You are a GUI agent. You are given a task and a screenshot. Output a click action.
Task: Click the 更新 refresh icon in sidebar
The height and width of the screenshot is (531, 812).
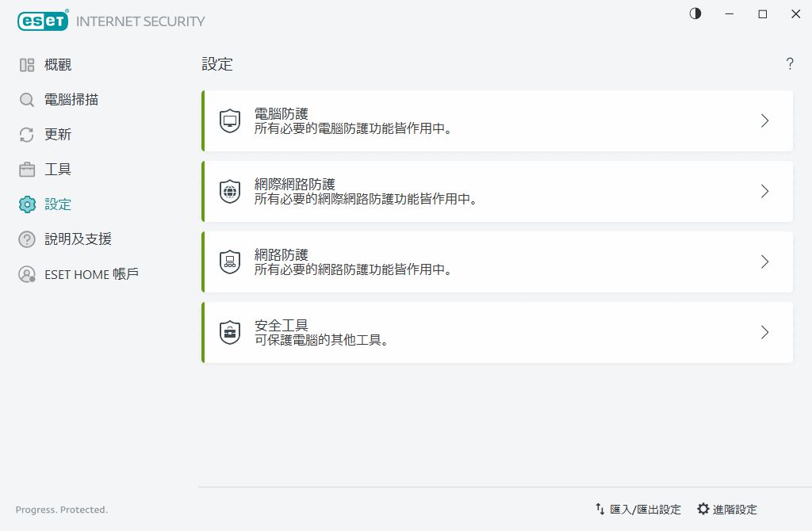[x=26, y=134]
